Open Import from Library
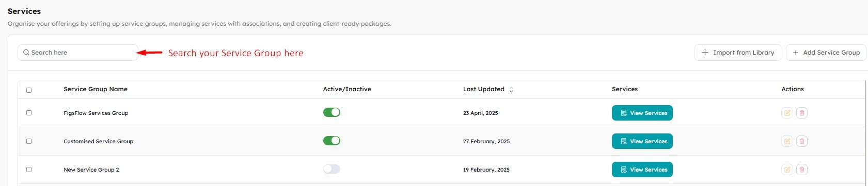Screen dimensions: 868x186 (738, 53)
